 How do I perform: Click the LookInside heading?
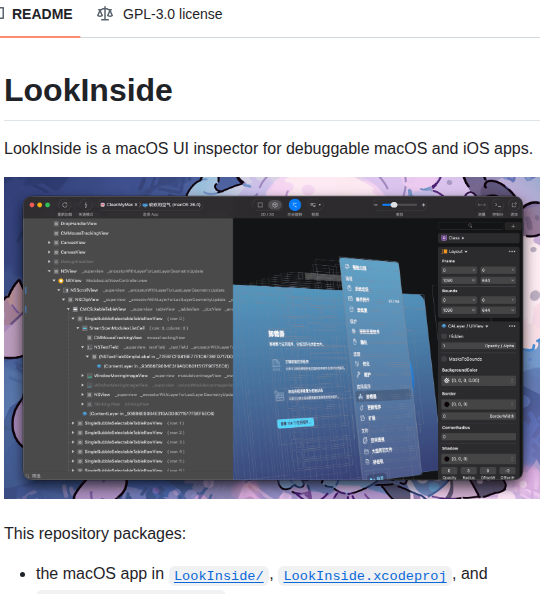[88, 90]
